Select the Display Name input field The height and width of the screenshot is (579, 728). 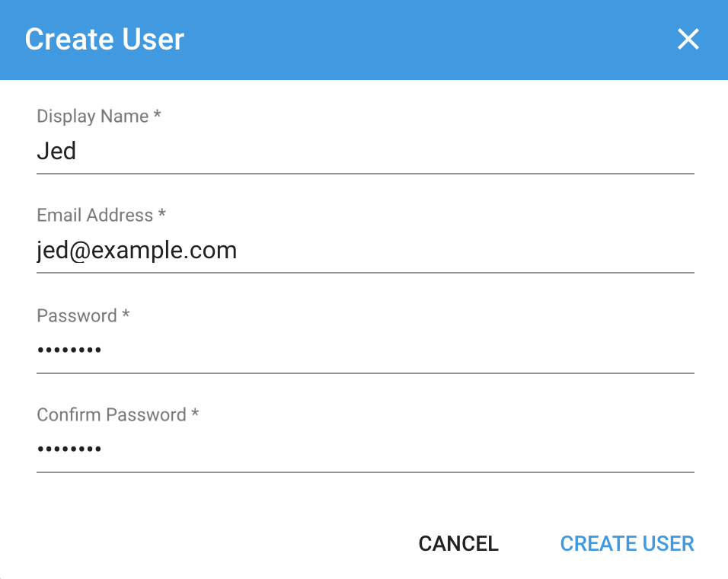click(x=305, y=151)
